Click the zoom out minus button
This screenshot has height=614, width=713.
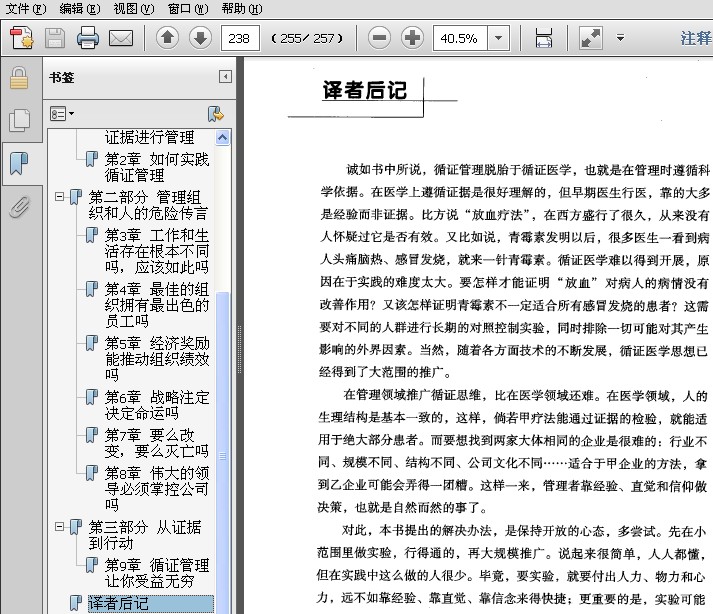pyautogui.click(x=379, y=39)
